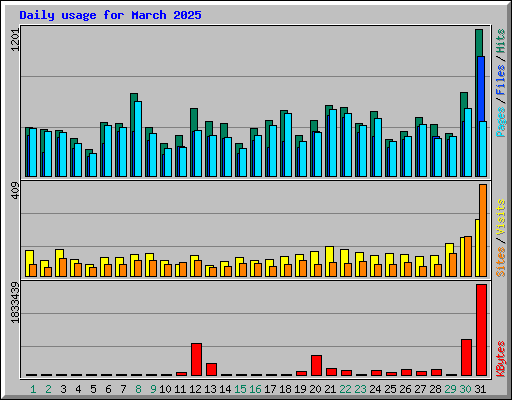
Task: Click day 14 on the x-axis
Action: click(225, 389)
